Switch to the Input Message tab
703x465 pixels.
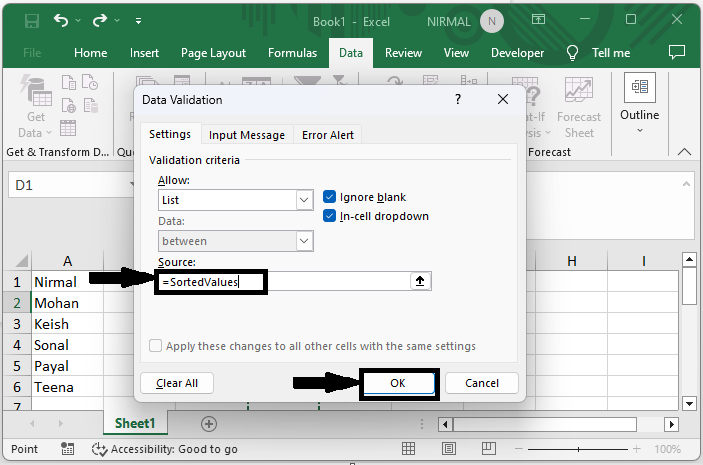247,135
